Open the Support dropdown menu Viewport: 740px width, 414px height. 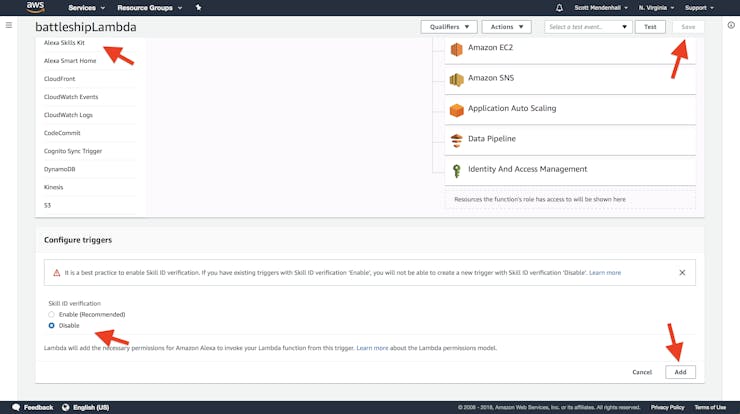click(x=699, y=8)
